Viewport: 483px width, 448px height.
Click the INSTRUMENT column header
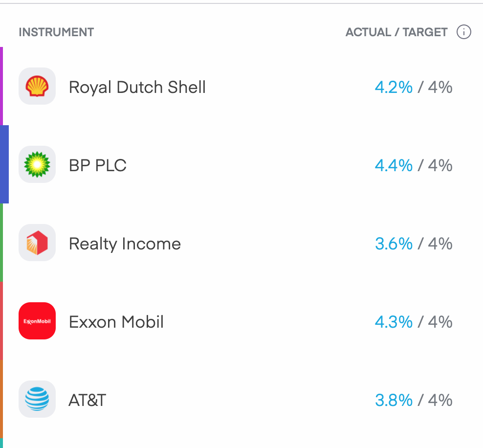pos(56,32)
